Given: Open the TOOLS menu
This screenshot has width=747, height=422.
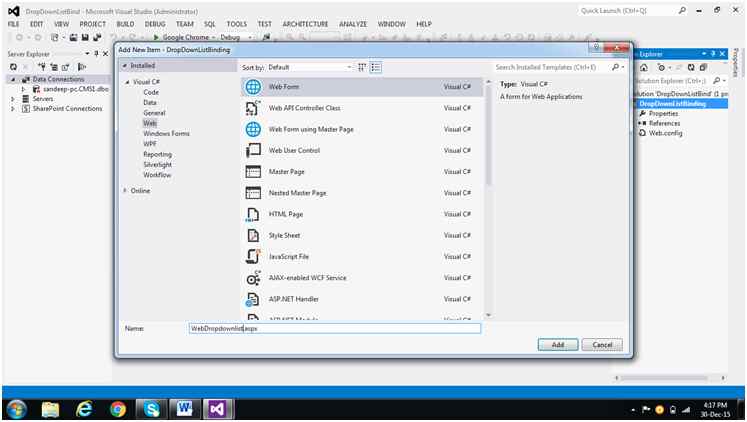Looking at the screenshot, I should point(237,24).
